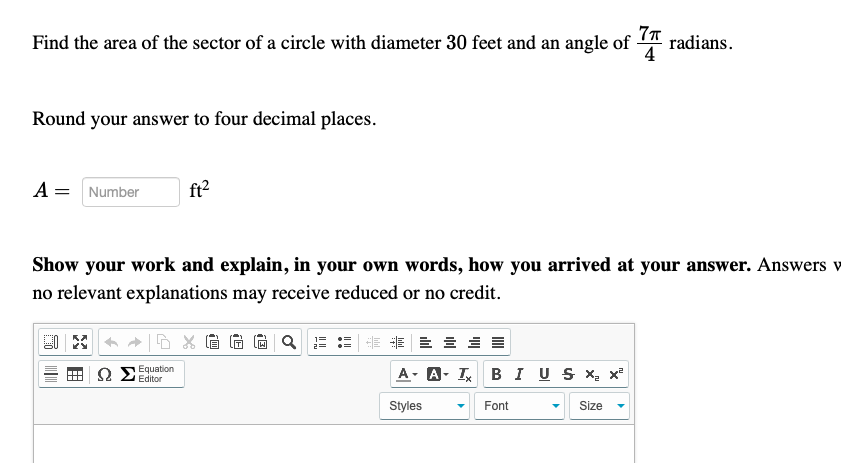841x463 pixels.
Task: Open the Size dropdown
Action: click(x=599, y=406)
